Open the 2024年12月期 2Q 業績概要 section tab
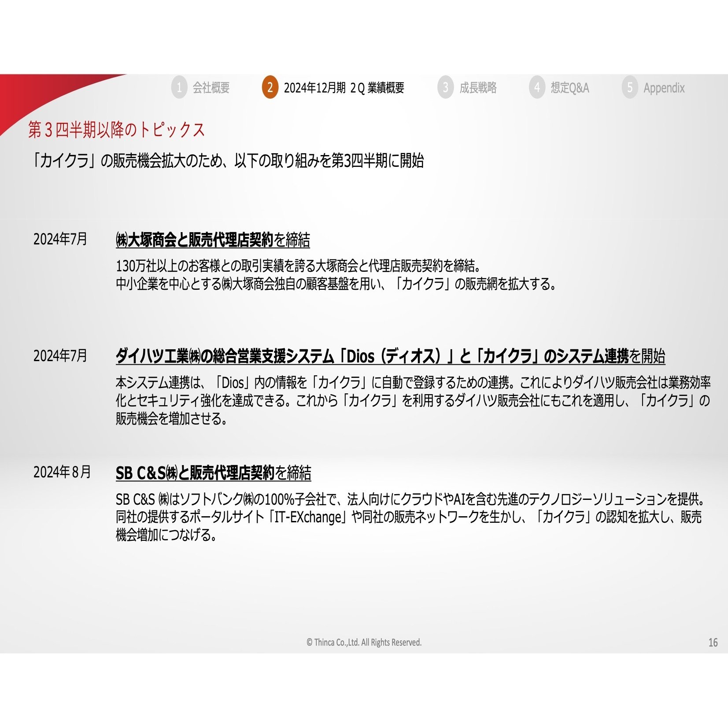The image size is (728, 728). point(344,88)
